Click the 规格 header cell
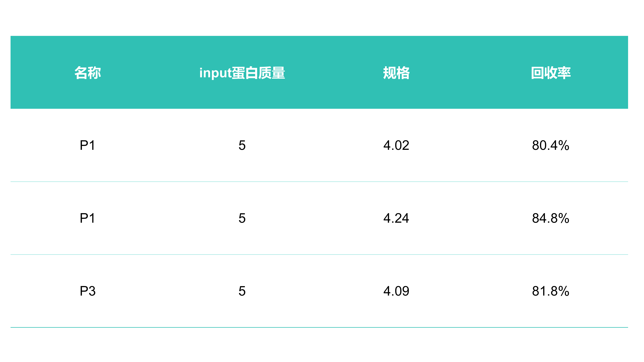The height and width of the screenshot is (362, 644). pyautogui.click(x=396, y=73)
